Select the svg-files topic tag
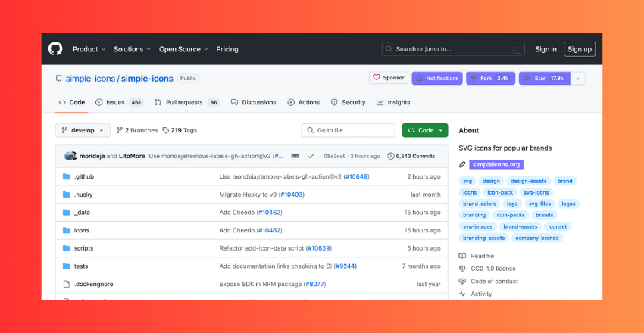Image resolution: width=644 pixels, height=333 pixels. (x=539, y=204)
